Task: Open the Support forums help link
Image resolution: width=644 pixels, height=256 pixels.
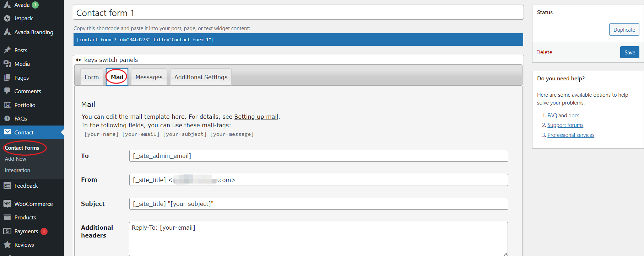Action: (x=565, y=125)
